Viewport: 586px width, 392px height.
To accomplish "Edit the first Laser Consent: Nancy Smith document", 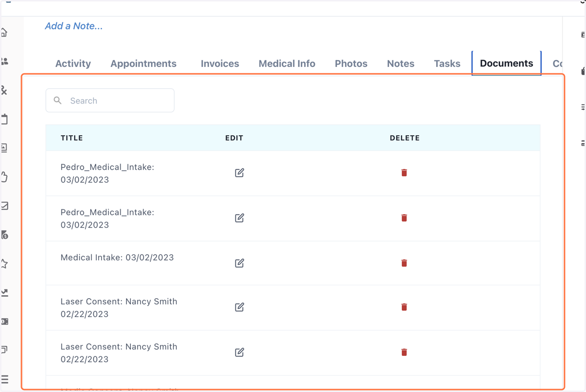I will pyautogui.click(x=239, y=307).
